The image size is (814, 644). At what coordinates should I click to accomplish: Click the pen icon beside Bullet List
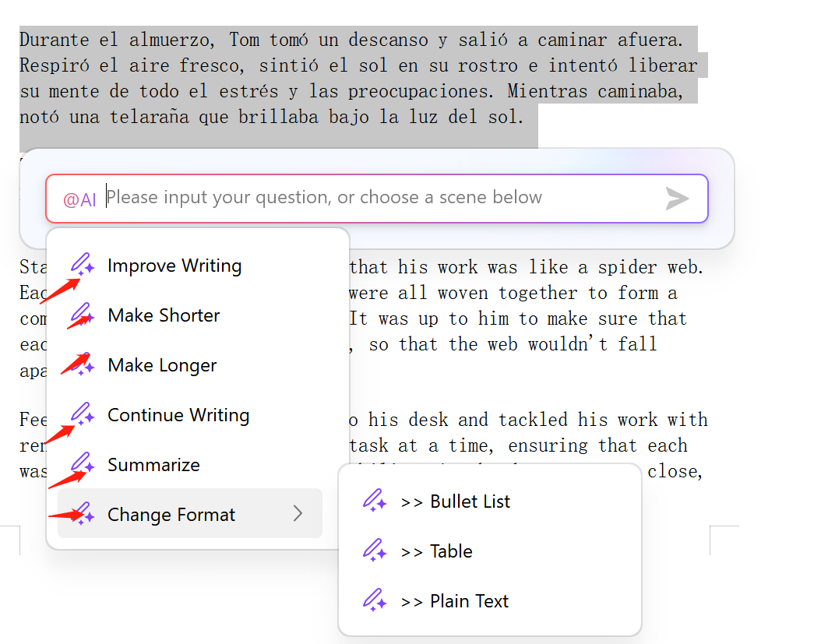click(x=375, y=501)
